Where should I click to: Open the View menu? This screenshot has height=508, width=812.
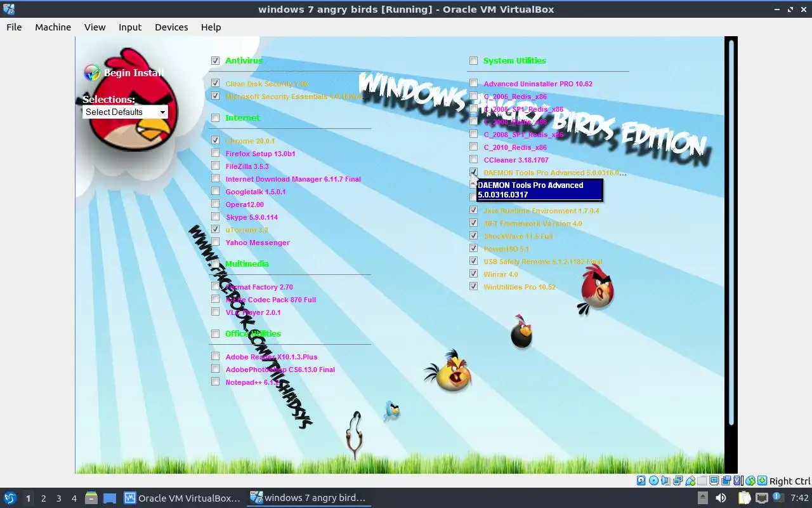[x=95, y=27]
